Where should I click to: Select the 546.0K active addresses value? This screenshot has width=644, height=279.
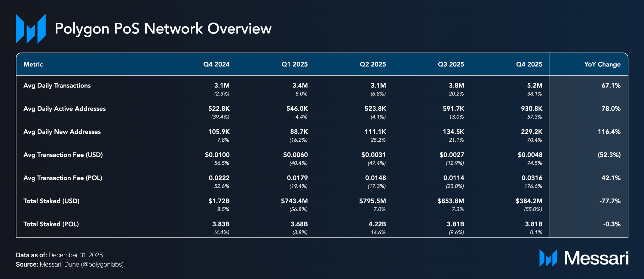(x=297, y=109)
